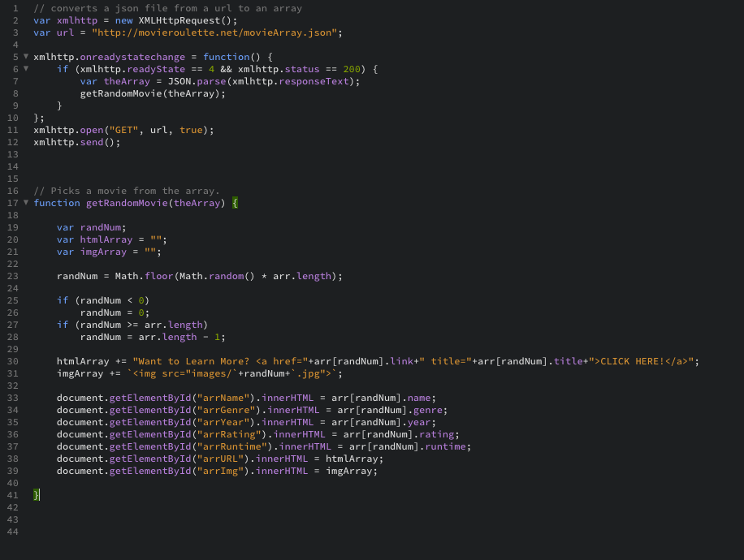Click 'rating' property on line 36
Image resolution: width=744 pixels, height=560 pixels.
(x=436, y=434)
